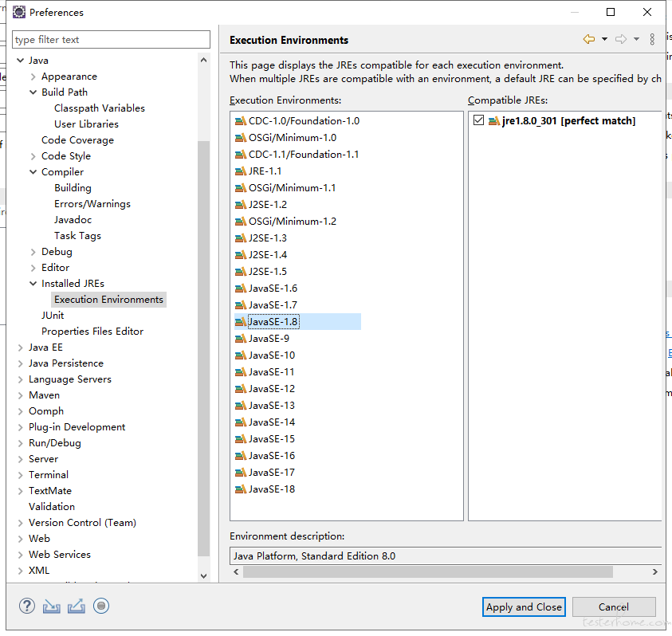Select the JavaSE-18 environment
672x636 pixels.
272,489
